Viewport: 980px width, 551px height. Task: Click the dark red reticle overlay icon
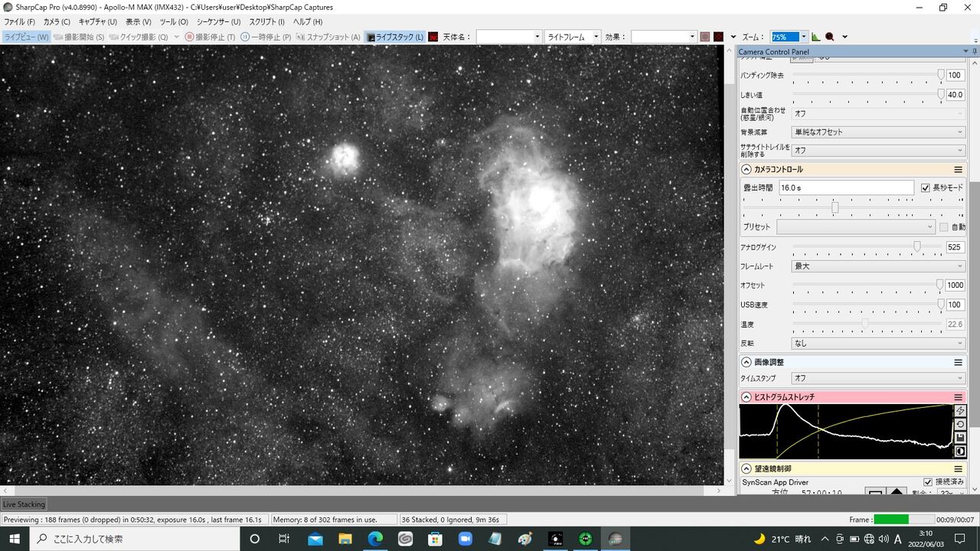pyautogui.click(x=719, y=37)
